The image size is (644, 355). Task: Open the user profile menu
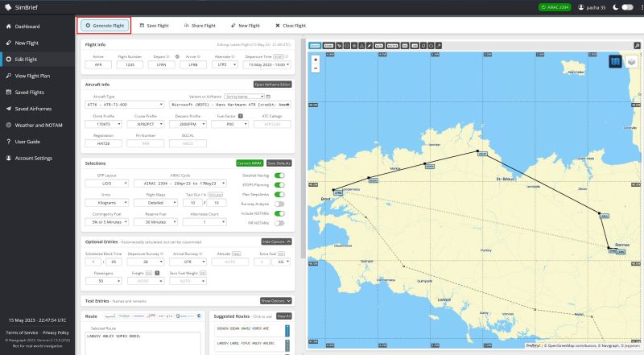pos(592,7)
